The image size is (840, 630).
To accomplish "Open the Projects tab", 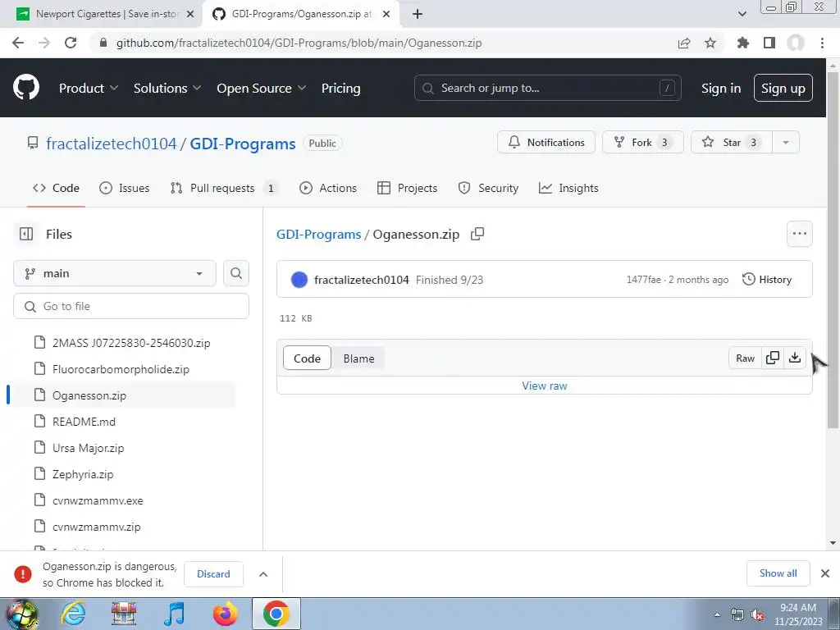I will [407, 188].
